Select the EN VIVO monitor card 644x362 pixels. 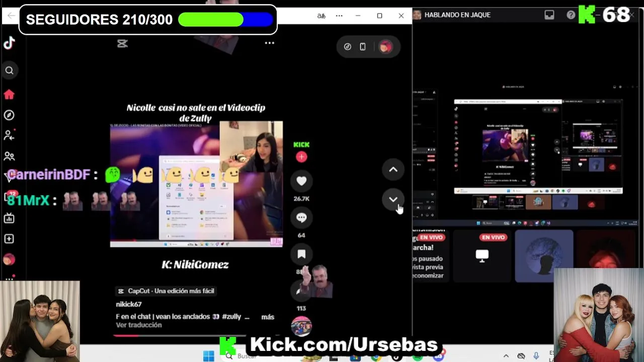click(481, 256)
